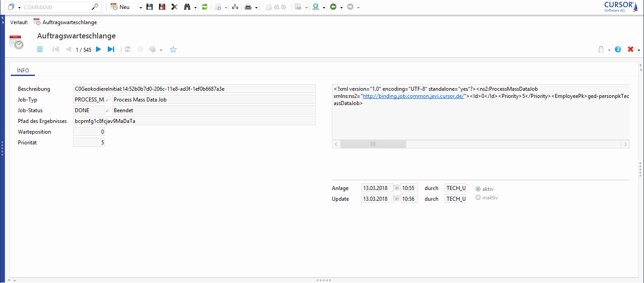Refresh using the green arrows icon

tap(205, 7)
